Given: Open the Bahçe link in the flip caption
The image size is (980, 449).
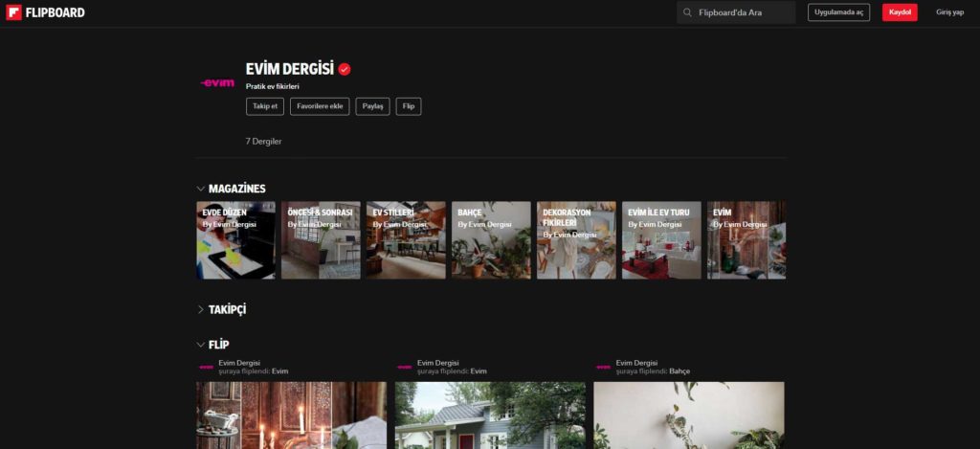Looking at the screenshot, I should click(679, 371).
